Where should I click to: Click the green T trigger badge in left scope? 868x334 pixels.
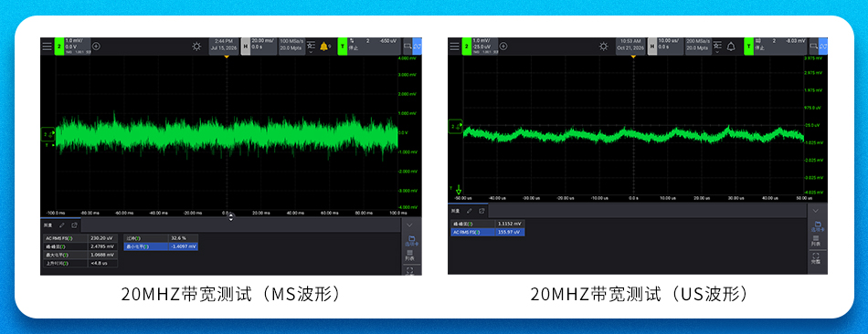pos(343,47)
